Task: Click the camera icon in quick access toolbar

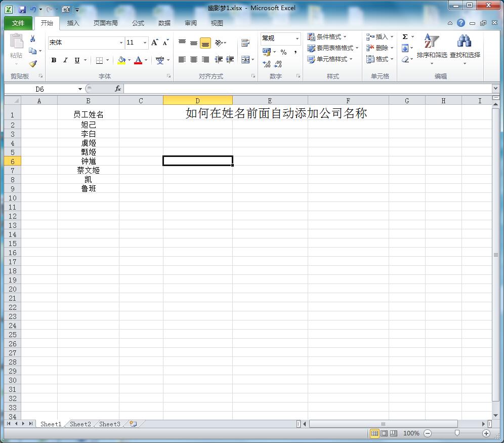Action: [66, 10]
